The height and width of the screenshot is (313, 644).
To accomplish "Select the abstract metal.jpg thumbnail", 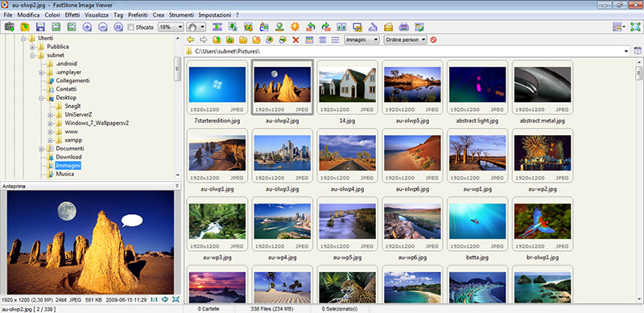I will (543, 88).
